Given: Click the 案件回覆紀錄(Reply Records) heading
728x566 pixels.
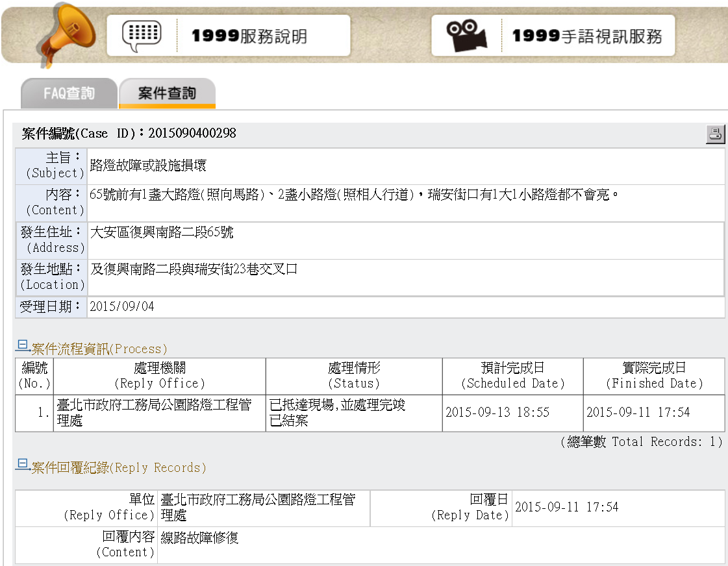Looking at the screenshot, I should (119, 467).
